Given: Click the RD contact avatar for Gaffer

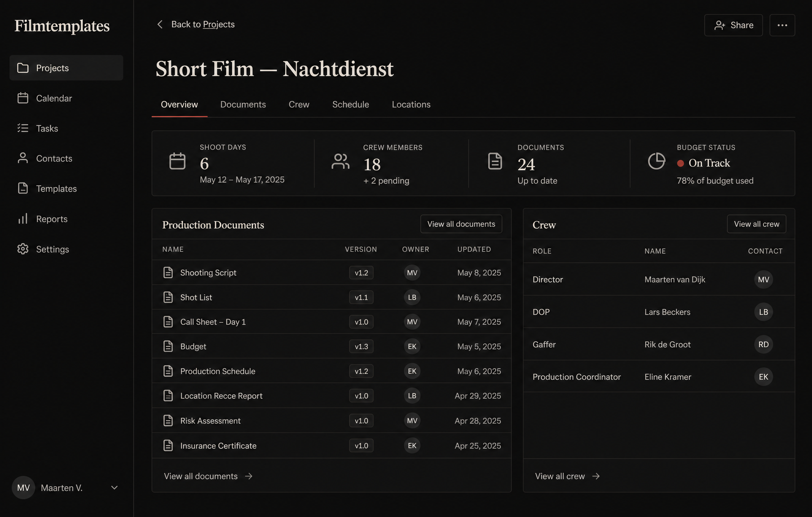Looking at the screenshot, I should pyautogui.click(x=763, y=345).
